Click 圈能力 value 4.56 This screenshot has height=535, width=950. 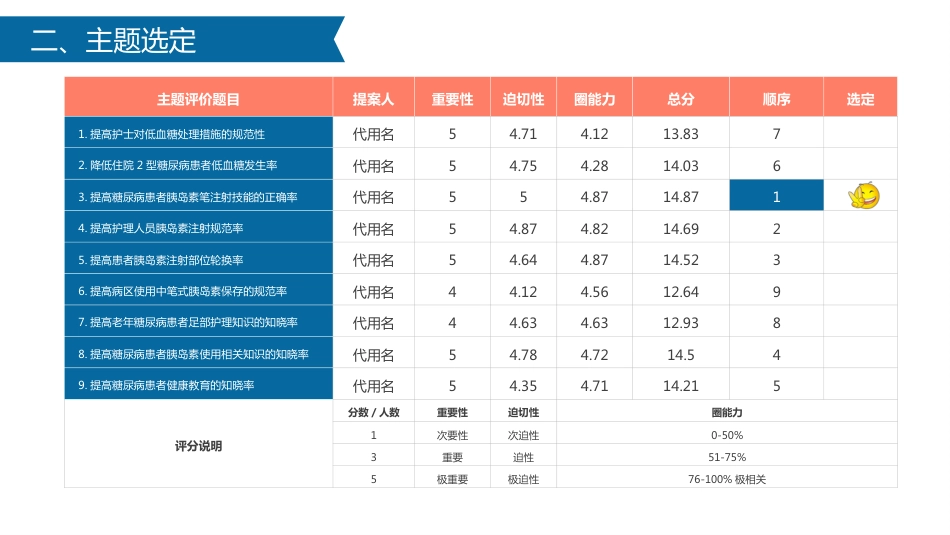click(x=594, y=291)
